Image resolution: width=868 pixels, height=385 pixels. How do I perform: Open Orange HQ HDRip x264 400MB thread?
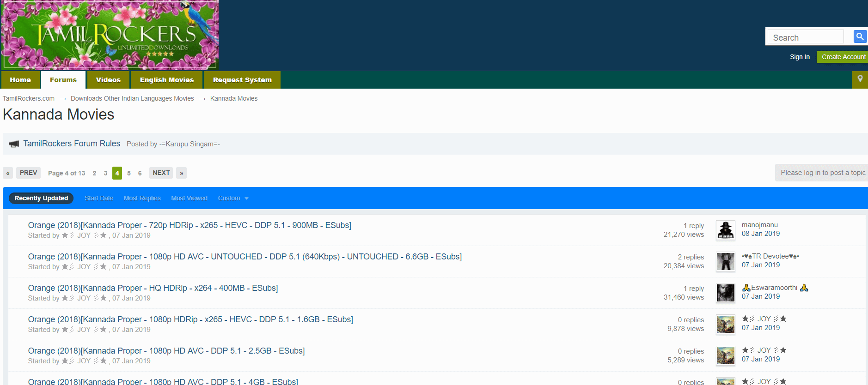click(153, 288)
